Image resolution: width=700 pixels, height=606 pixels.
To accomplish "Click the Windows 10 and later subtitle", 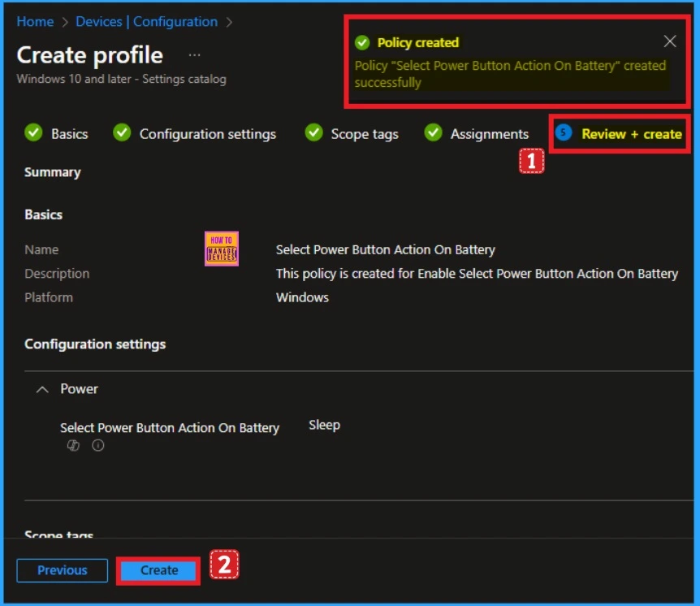I will click(x=122, y=79).
